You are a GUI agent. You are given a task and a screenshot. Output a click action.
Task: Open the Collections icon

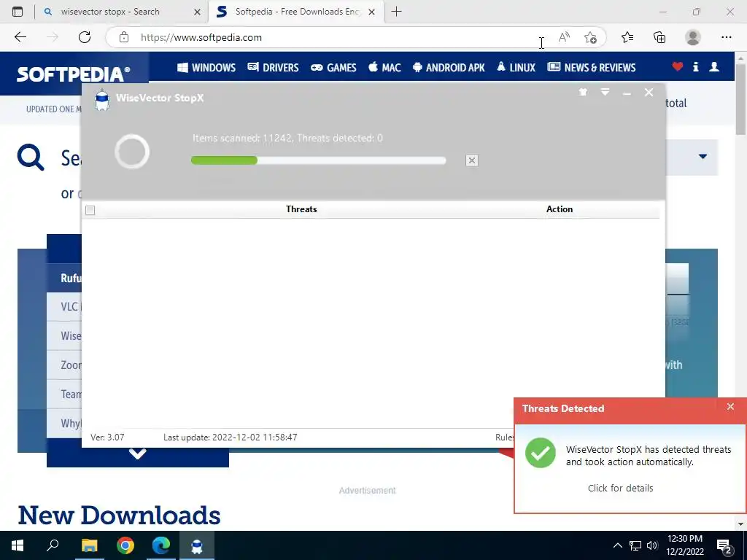tap(659, 37)
